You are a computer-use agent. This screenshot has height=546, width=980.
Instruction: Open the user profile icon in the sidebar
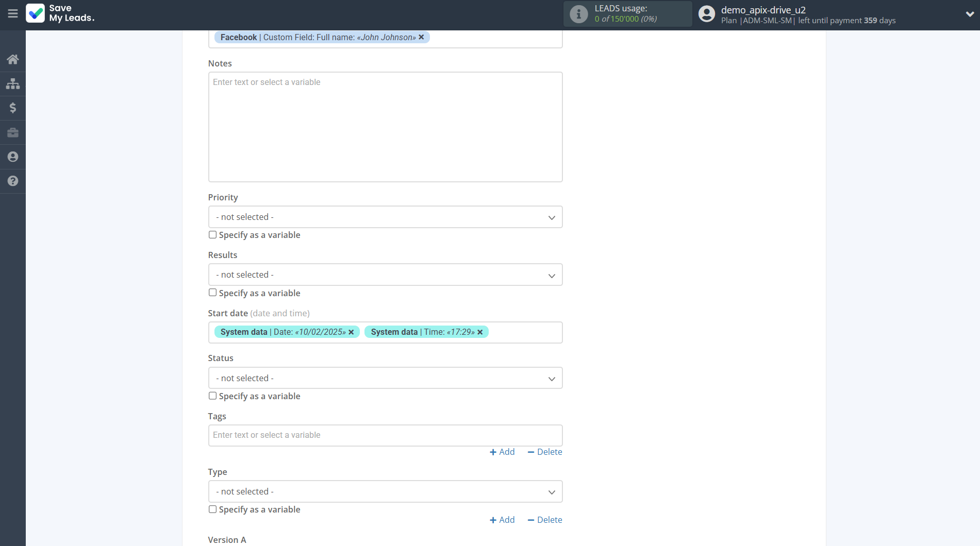13,157
